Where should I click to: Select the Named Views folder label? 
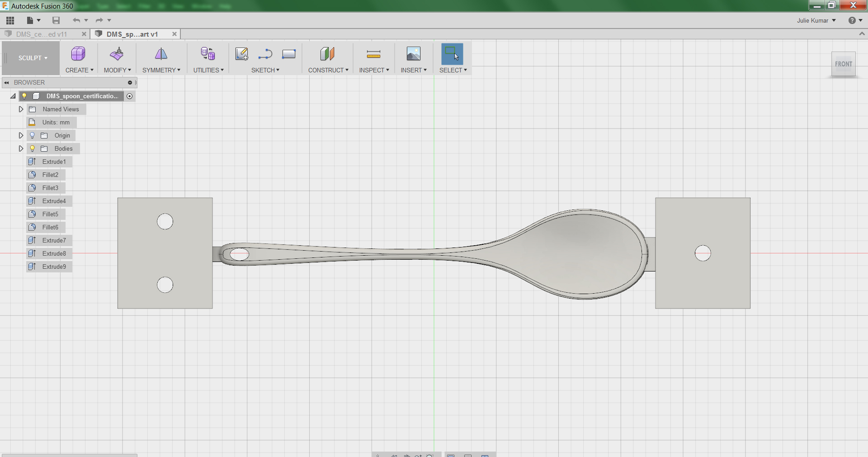(x=61, y=109)
